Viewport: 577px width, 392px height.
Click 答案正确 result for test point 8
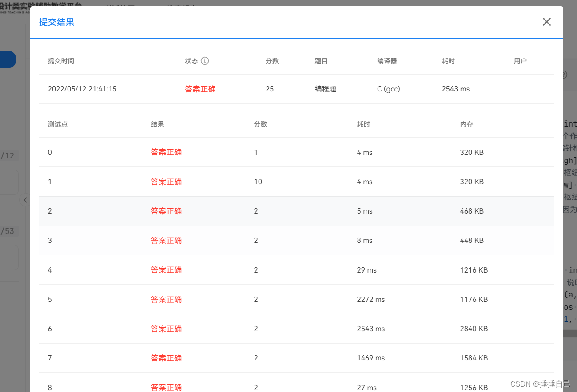pyautogui.click(x=166, y=387)
